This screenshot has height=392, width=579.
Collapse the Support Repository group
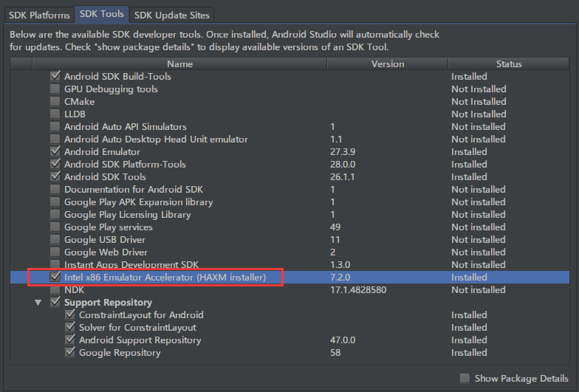click(38, 303)
